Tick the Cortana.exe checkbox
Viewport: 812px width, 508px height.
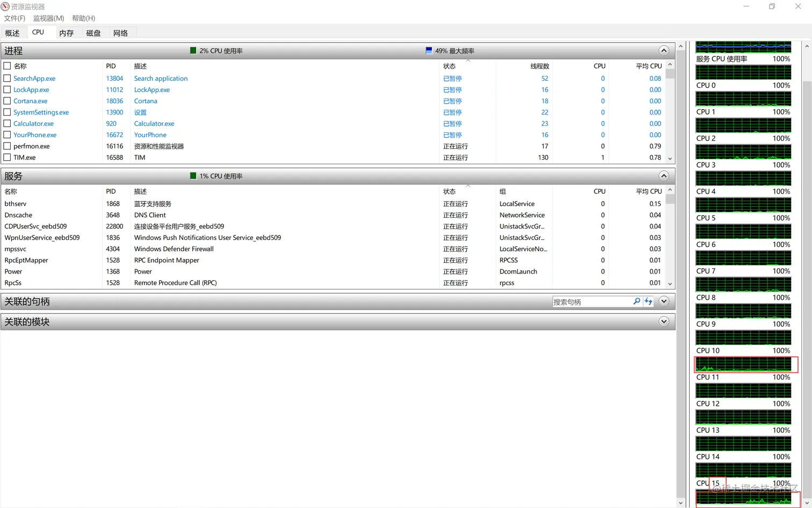(x=7, y=101)
